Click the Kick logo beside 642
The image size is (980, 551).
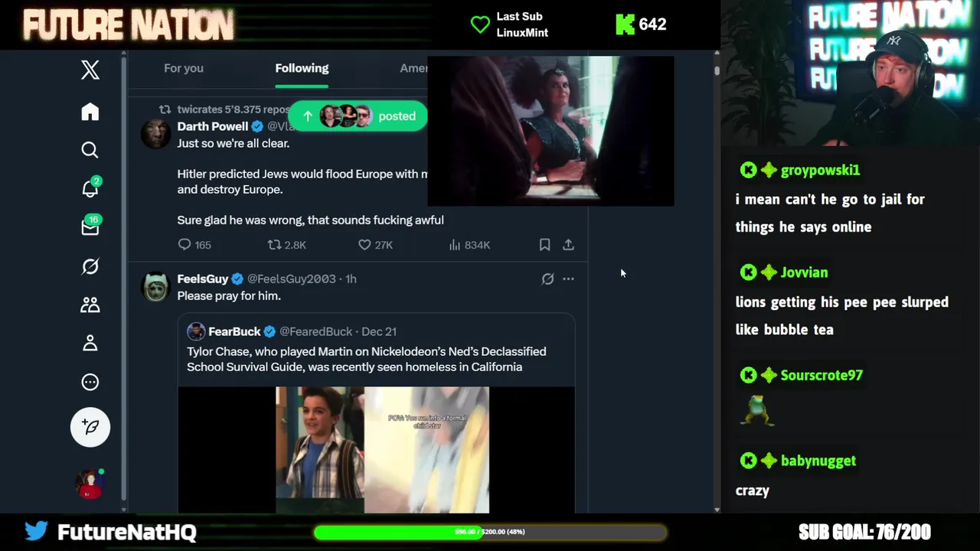[x=626, y=24]
